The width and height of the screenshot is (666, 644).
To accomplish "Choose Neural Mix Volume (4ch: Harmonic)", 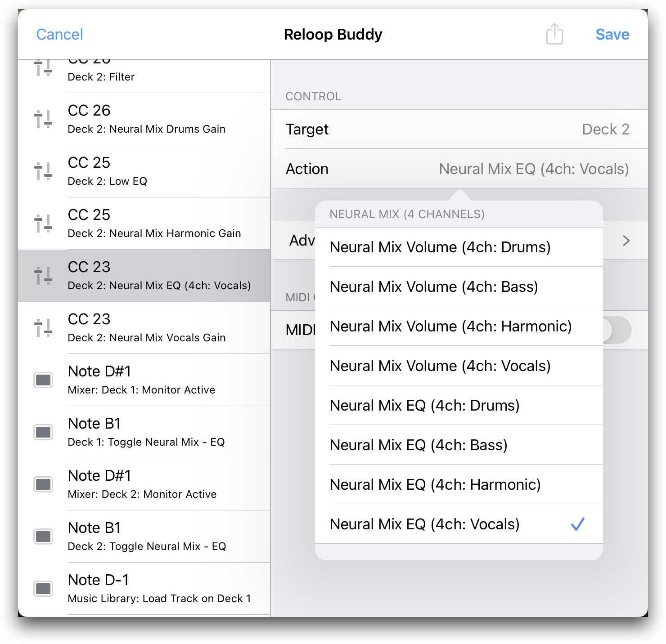I will point(459,326).
